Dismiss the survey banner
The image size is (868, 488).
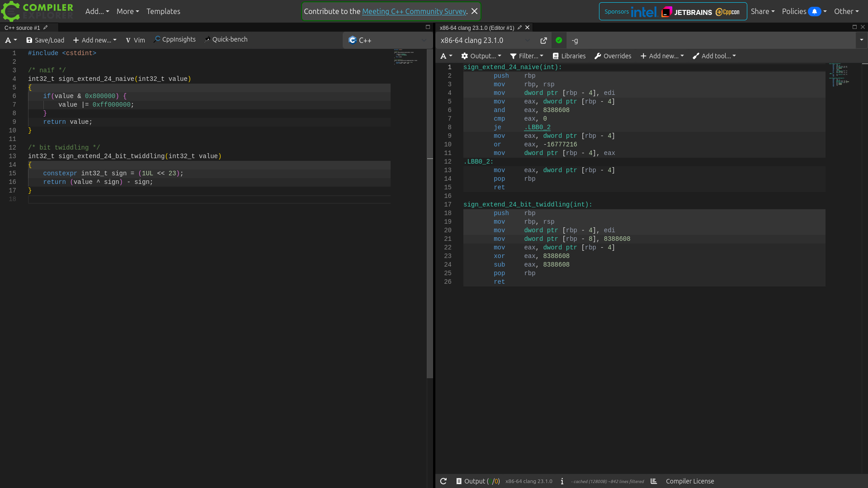(x=474, y=11)
